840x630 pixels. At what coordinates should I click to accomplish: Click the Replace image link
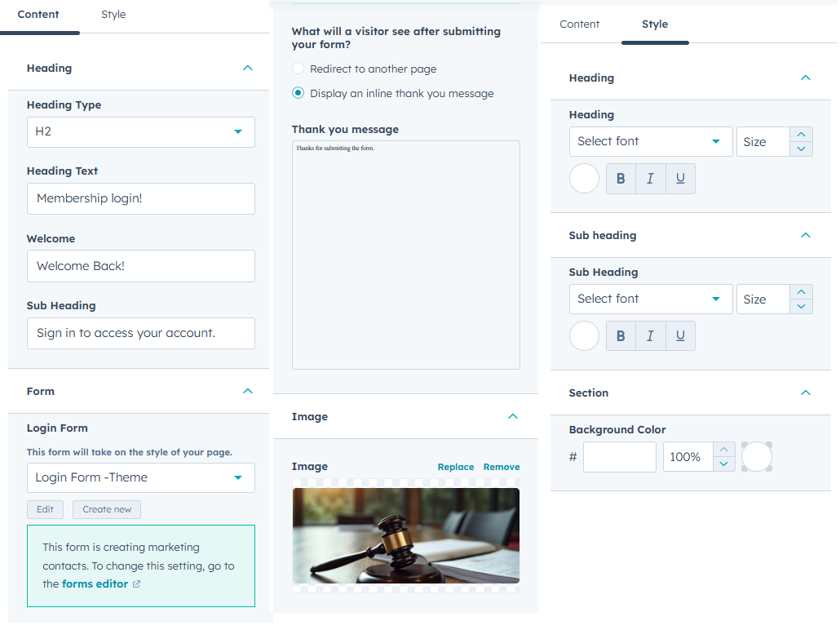click(x=456, y=467)
